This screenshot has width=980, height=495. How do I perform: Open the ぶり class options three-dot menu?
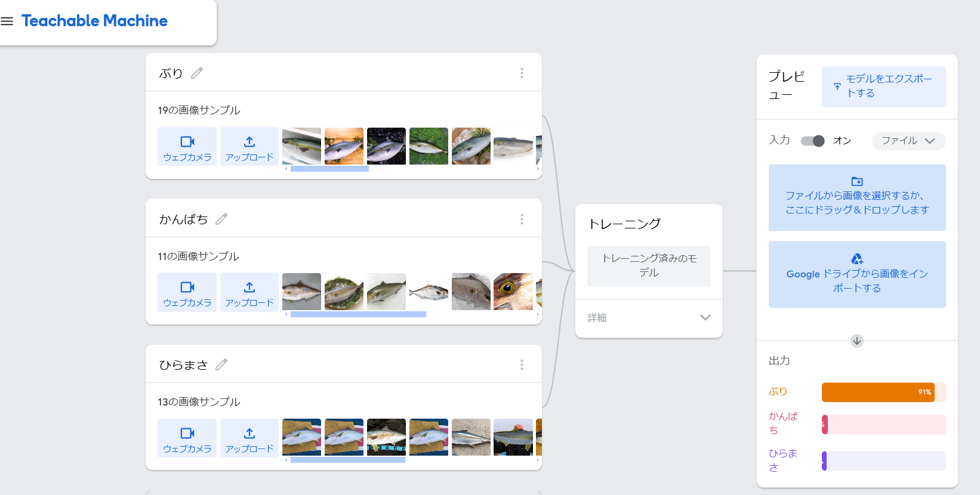point(522,73)
